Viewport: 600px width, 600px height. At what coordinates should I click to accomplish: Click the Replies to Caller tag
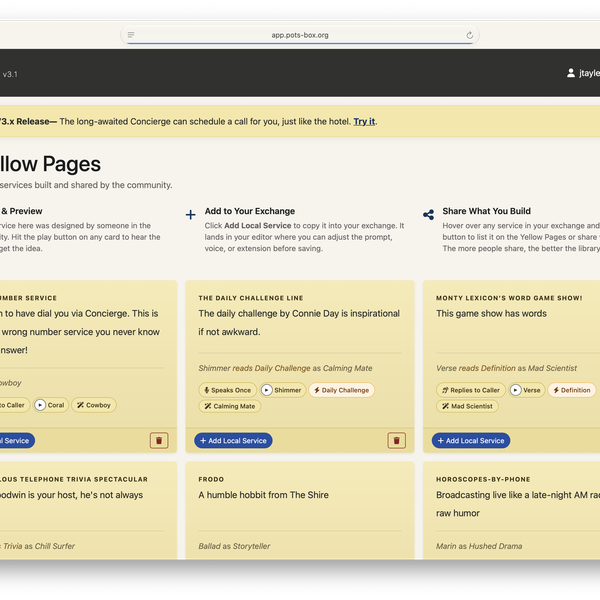pyautogui.click(x=471, y=390)
